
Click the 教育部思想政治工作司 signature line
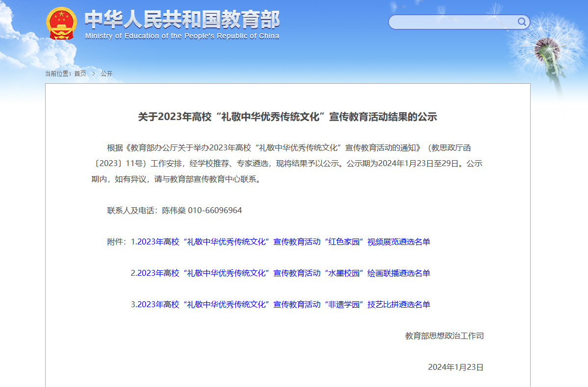444,336
